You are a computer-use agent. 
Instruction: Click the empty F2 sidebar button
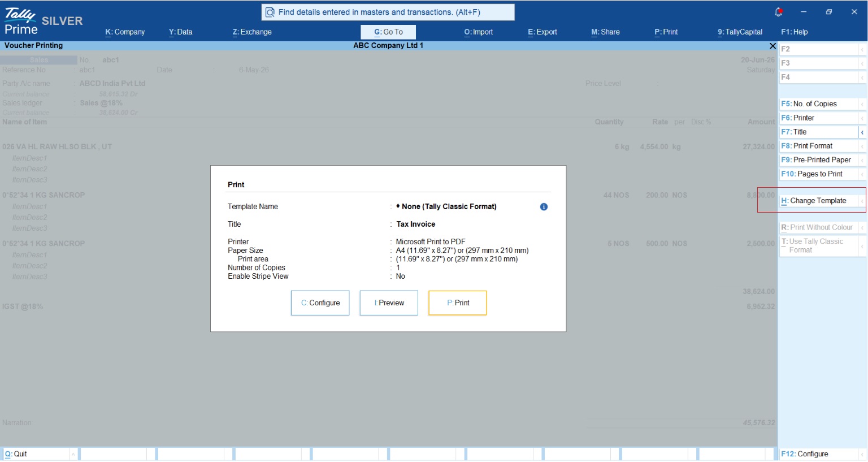click(x=819, y=49)
